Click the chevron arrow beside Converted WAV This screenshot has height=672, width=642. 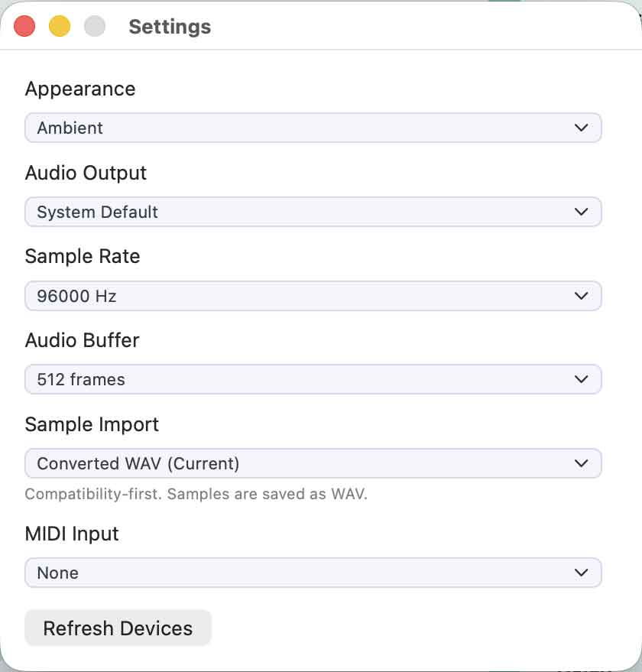[x=581, y=463]
